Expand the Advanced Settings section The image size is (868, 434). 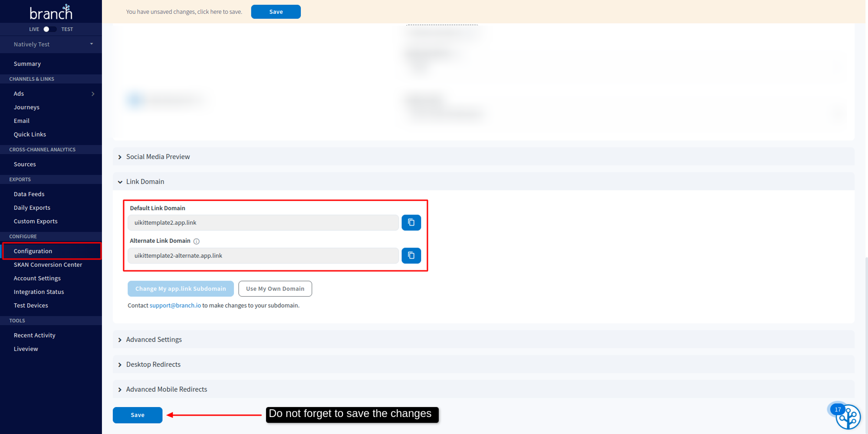pyautogui.click(x=154, y=339)
